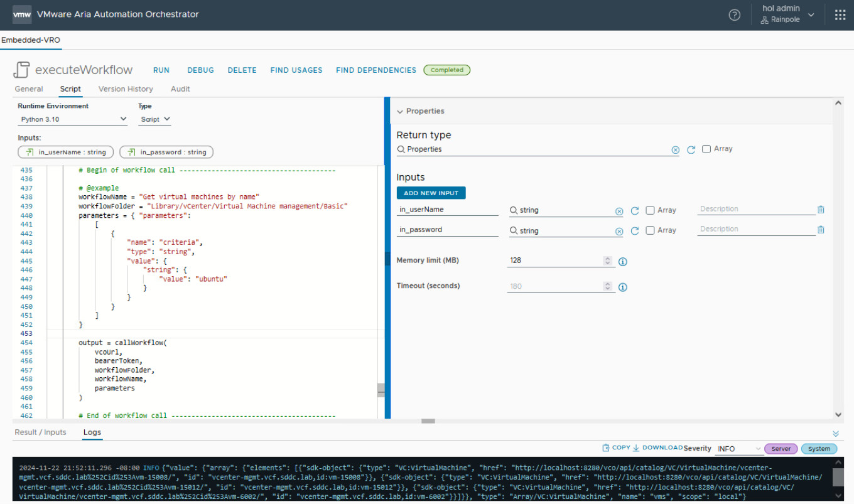The image size is (854, 504).
Task: Click the ADD NEW INPUT button
Action: pyautogui.click(x=431, y=193)
